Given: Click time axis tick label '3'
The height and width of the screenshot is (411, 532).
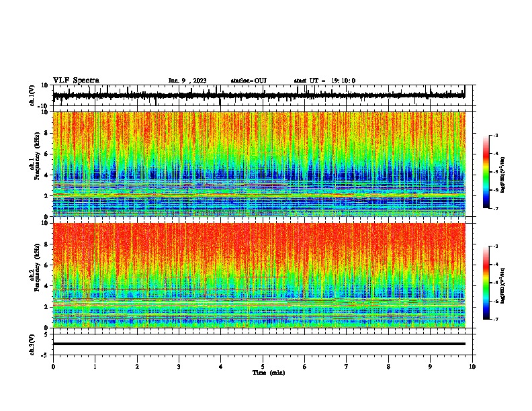Looking at the screenshot, I should pyautogui.click(x=179, y=367).
